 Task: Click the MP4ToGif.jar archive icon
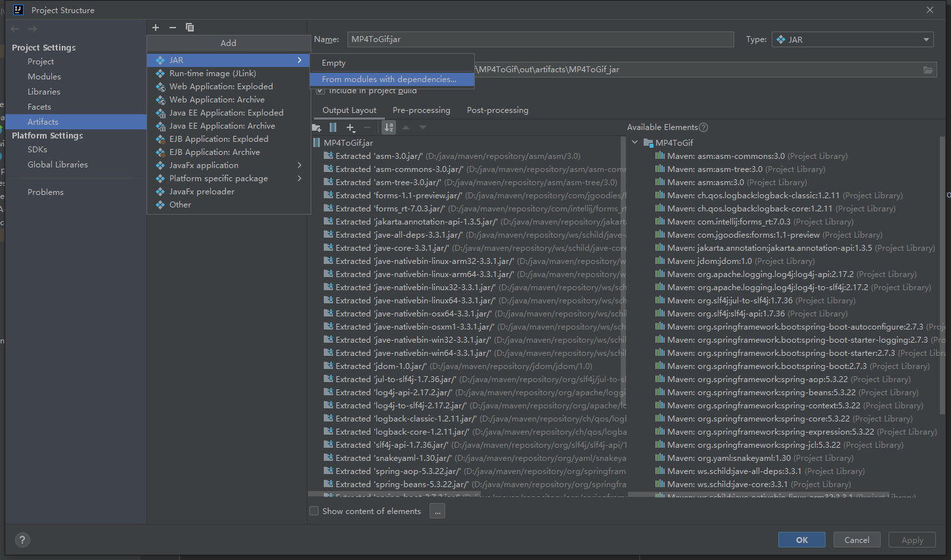317,142
